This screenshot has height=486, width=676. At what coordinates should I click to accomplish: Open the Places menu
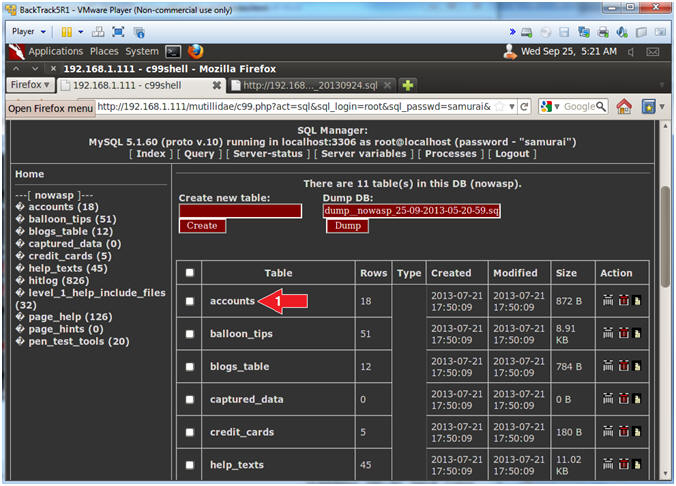point(104,52)
